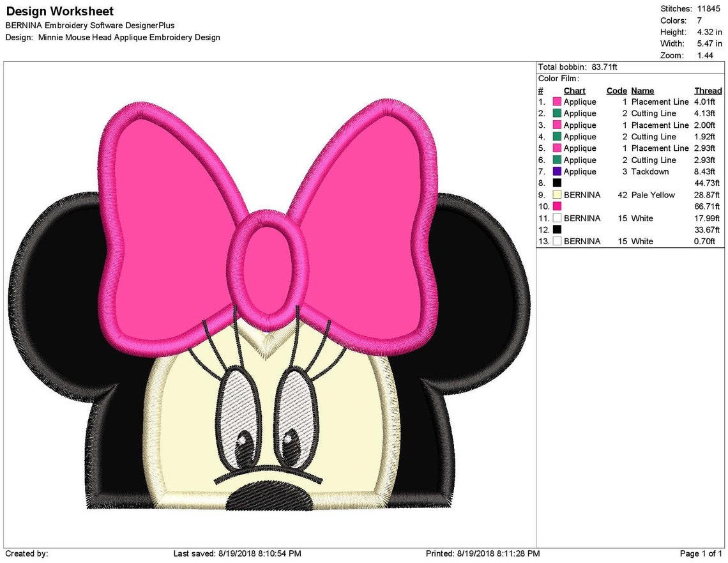
Task: Select the black swatch in row 12
Action: [556, 229]
